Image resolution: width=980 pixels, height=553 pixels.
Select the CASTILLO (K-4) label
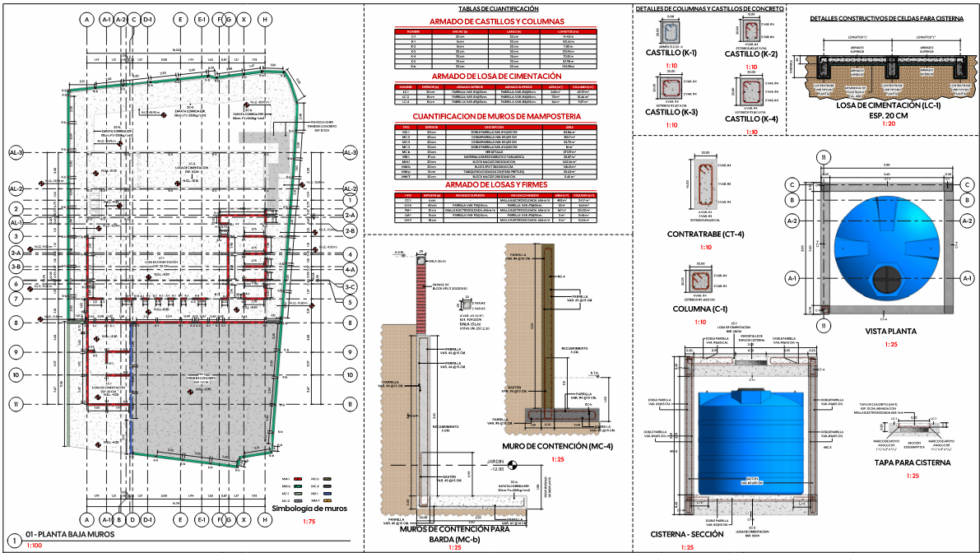pos(751,118)
